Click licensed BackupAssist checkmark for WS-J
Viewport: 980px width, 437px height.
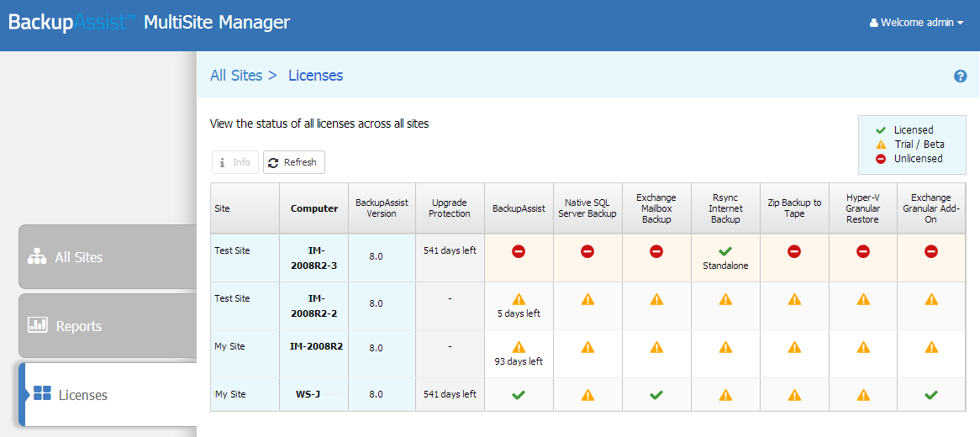pos(519,395)
